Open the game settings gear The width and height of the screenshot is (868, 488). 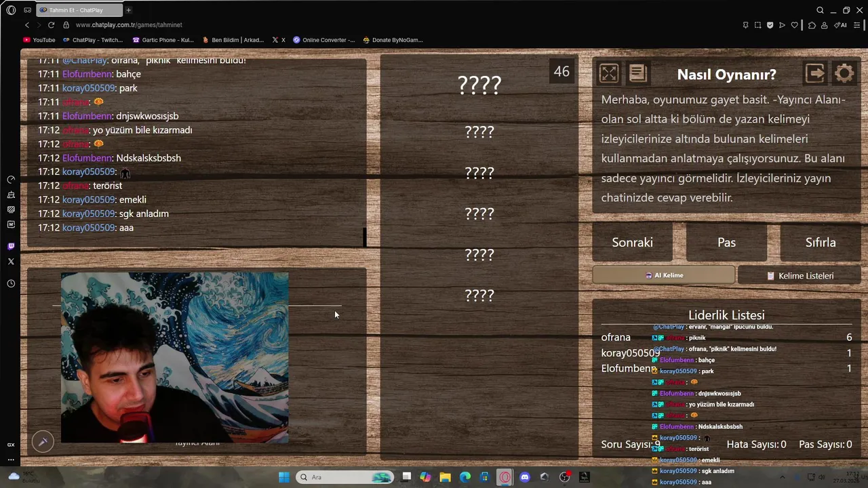coord(844,73)
